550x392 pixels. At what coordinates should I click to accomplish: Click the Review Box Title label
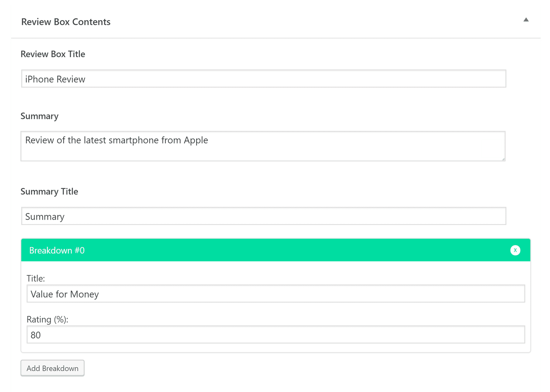(53, 54)
